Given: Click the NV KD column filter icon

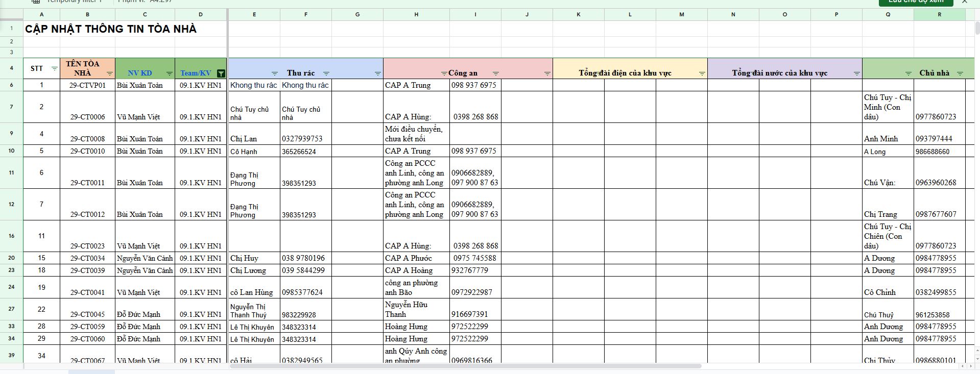Looking at the screenshot, I should click(x=170, y=73).
